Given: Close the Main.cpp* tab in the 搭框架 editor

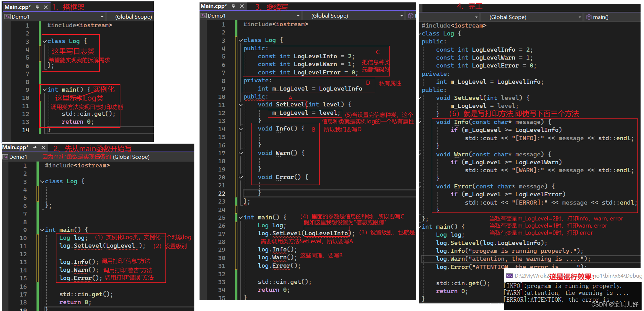Looking at the screenshot, I should click(45, 7).
